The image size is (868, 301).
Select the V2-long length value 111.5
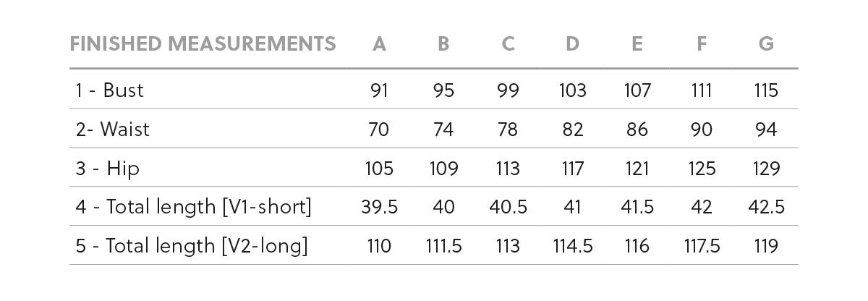(443, 246)
